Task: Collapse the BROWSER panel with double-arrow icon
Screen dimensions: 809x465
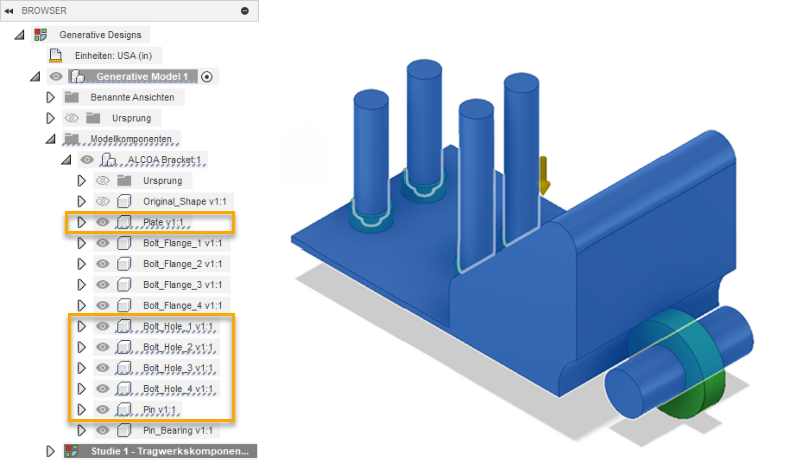Action: 9,11
